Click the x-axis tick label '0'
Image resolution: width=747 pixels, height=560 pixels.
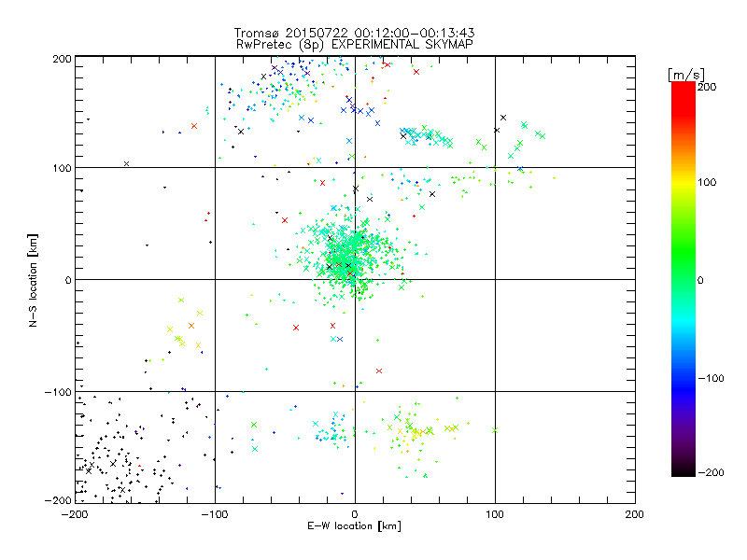[355, 514]
